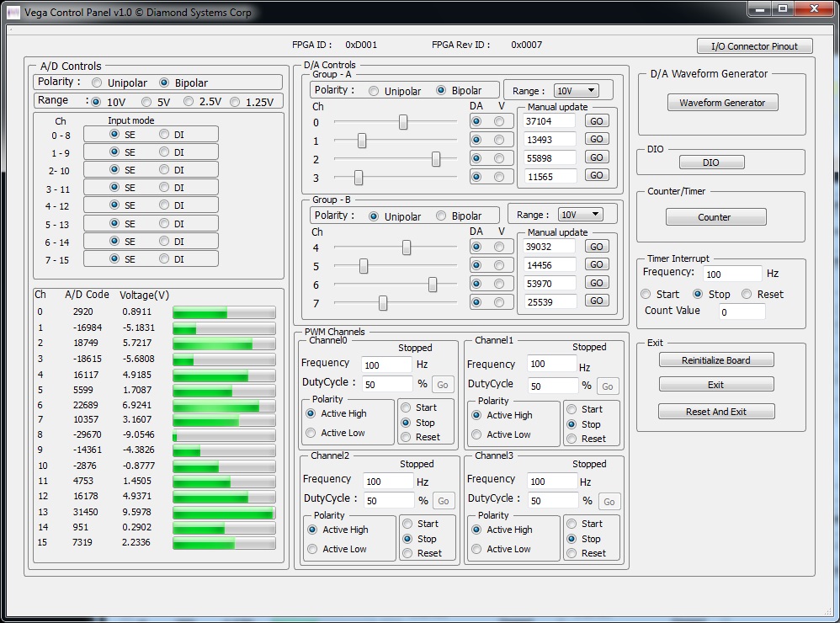This screenshot has height=623, width=840.
Task: Maximize the Vega Control Panel window
Action: point(784,8)
